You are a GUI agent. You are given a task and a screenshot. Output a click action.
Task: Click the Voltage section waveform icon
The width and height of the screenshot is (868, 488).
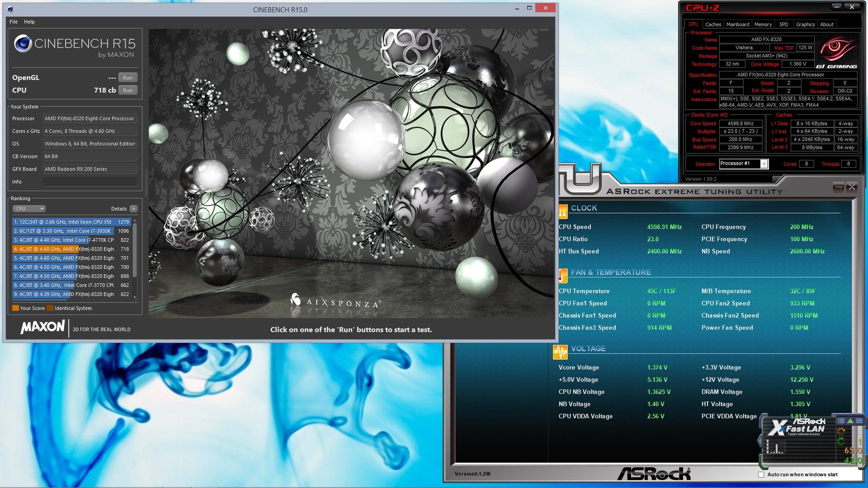(x=560, y=352)
